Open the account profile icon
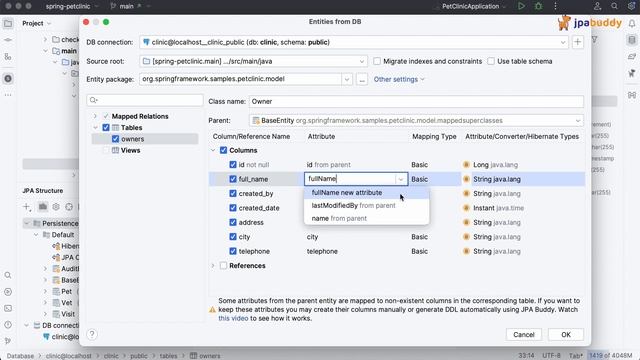Image resolution: width=640 pixels, height=360 pixels. point(597,6)
